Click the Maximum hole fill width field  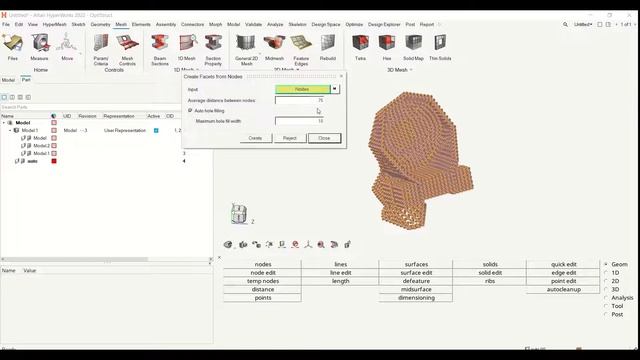tap(300, 121)
